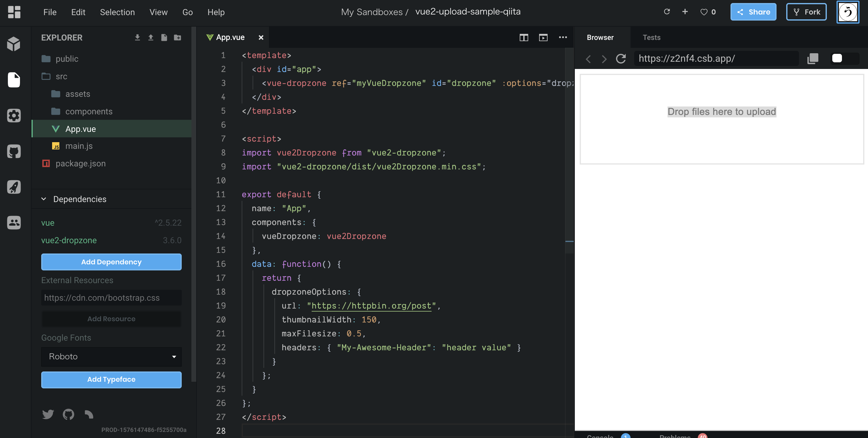Image resolution: width=868 pixels, height=438 pixels.
Task: Collapse the Dependencies section
Action: point(44,199)
